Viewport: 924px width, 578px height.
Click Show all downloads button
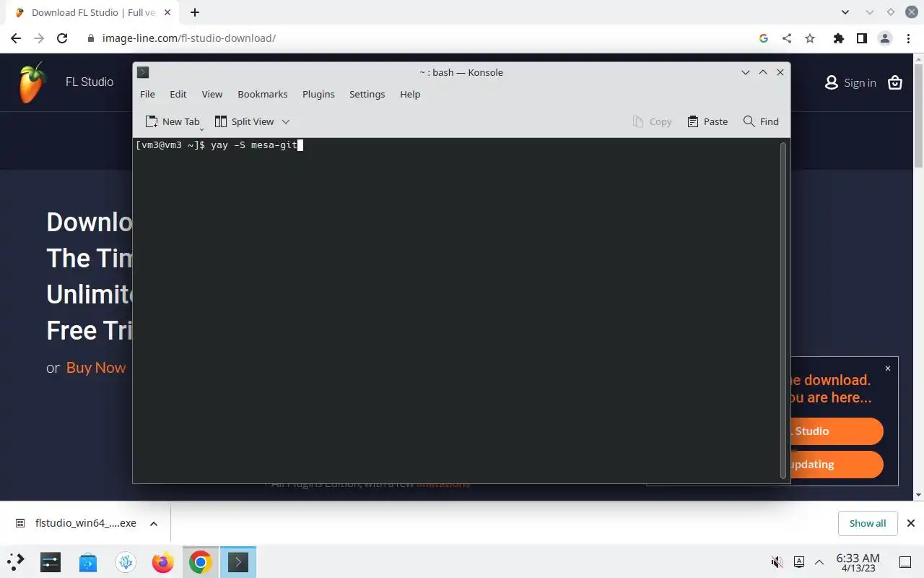(x=867, y=523)
